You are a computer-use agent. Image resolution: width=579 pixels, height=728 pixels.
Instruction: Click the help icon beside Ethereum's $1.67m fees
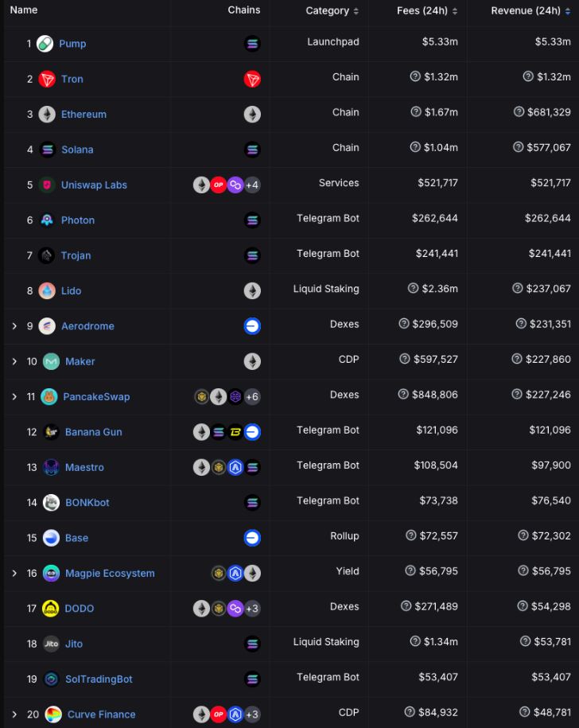pyautogui.click(x=415, y=112)
